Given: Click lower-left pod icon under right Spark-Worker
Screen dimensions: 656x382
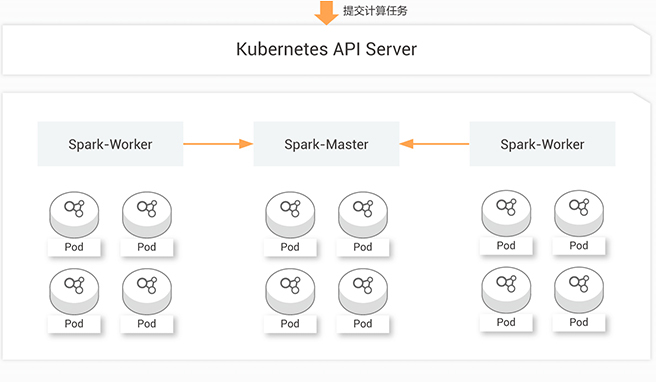Looking at the screenshot, I should (x=506, y=290).
